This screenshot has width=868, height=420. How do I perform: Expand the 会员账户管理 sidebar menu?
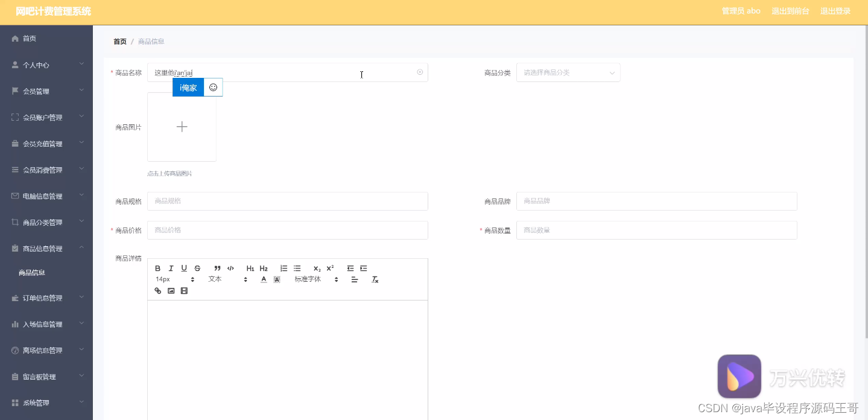46,117
